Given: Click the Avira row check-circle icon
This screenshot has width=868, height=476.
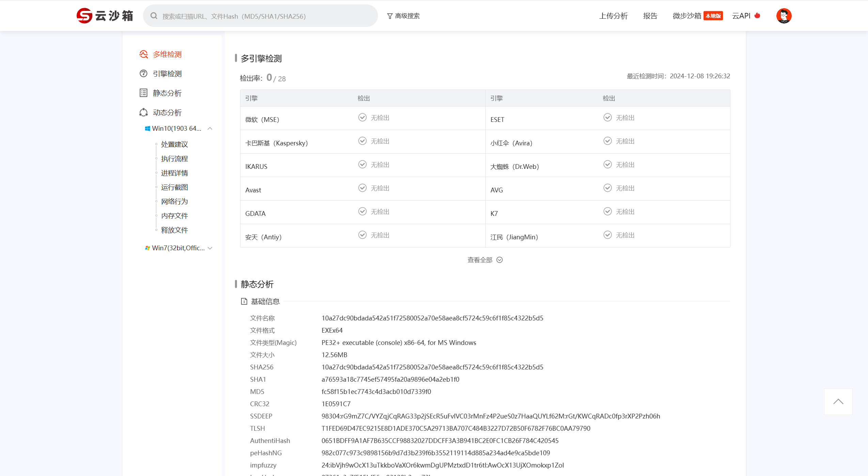Looking at the screenshot, I should click(607, 141).
